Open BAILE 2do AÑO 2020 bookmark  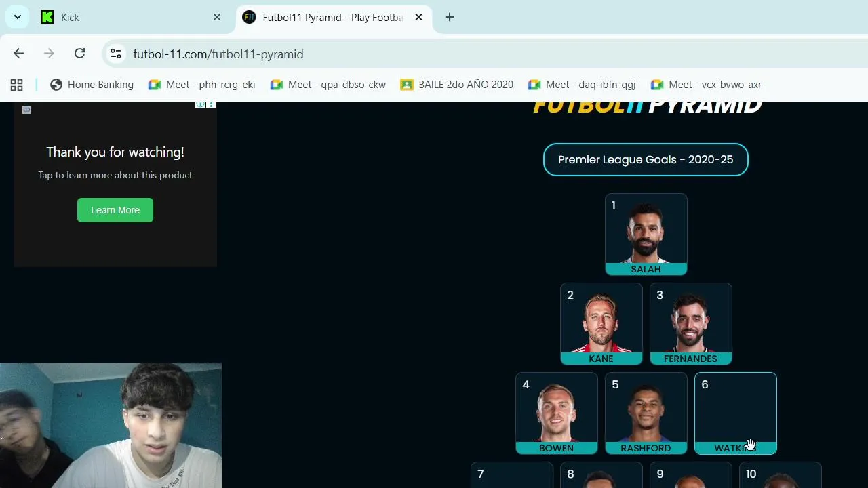point(457,85)
